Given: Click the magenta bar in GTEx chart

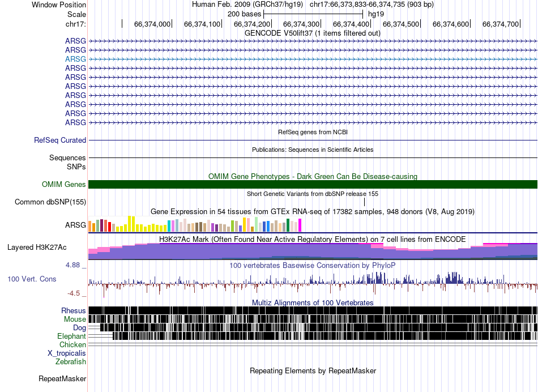Looking at the screenshot, I should tap(300, 225).
